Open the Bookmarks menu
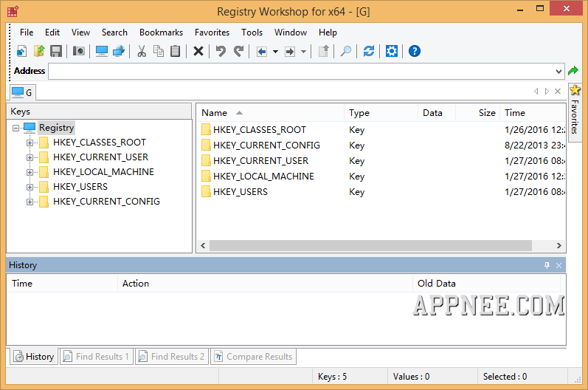588x390 pixels. click(x=161, y=32)
